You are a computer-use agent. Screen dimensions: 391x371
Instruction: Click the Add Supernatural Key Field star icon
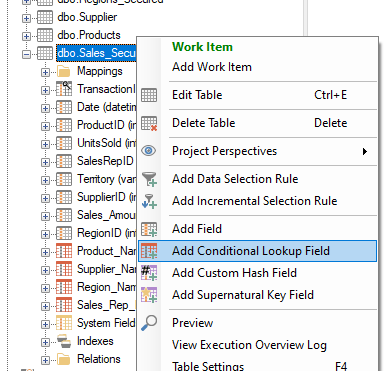pyautogui.click(x=149, y=295)
